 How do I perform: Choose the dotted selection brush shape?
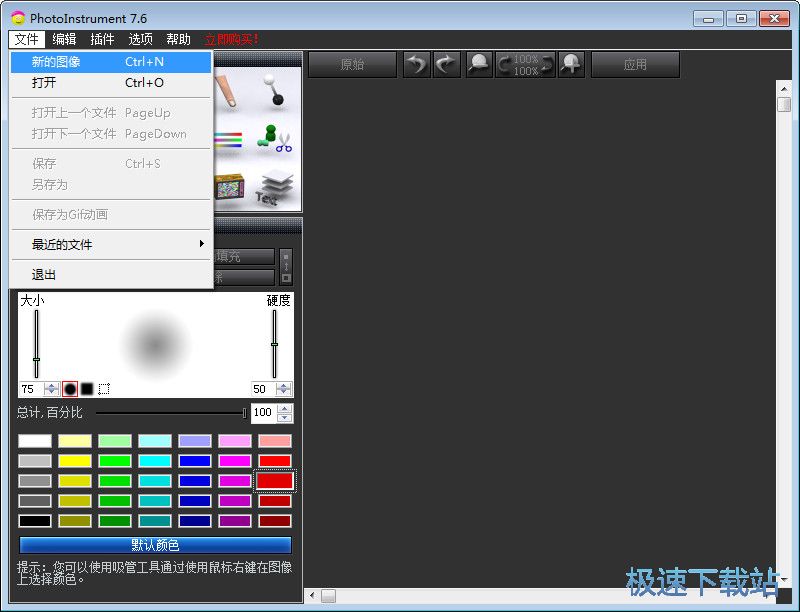tap(104, 388)
